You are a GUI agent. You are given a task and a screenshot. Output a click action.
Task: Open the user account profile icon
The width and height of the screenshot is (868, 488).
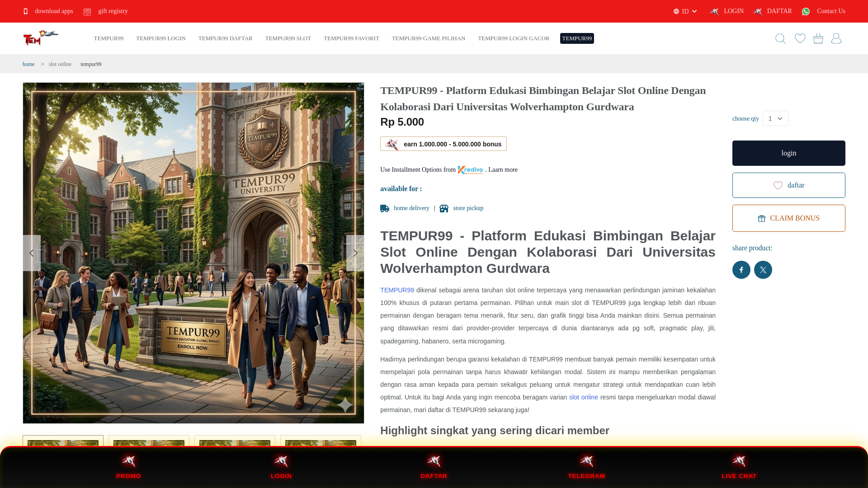click(836, 38)
